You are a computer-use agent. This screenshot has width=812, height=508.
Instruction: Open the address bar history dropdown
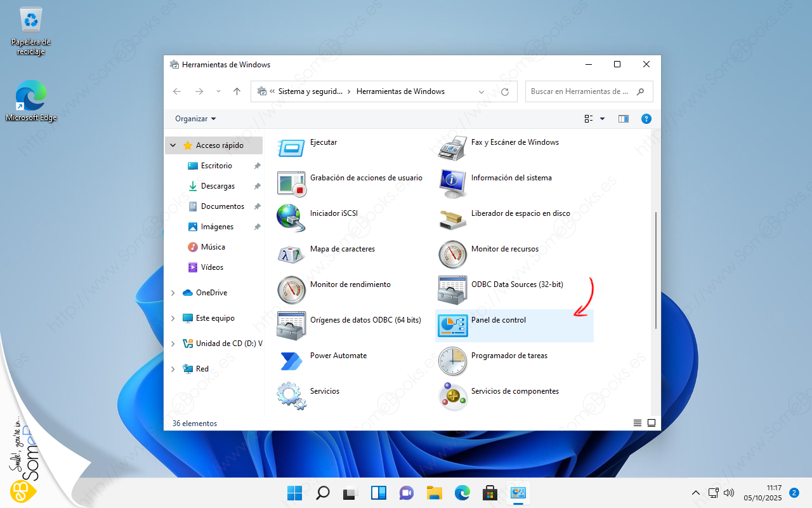point(481,91)
